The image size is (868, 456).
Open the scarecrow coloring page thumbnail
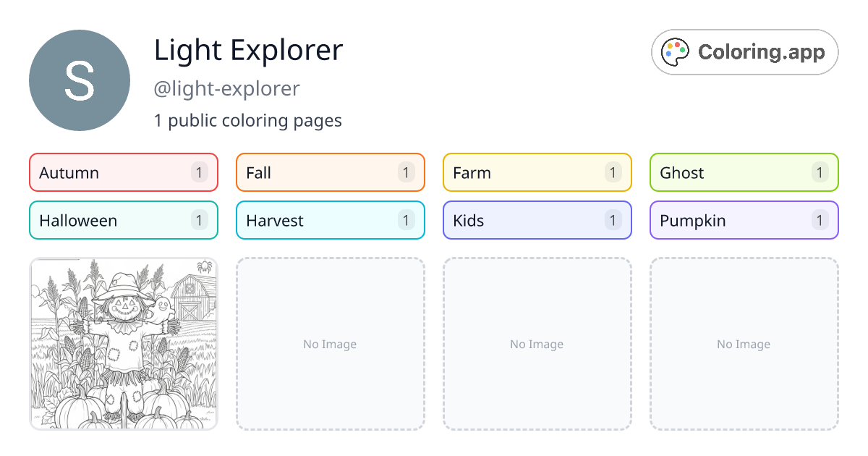click(123, 344)
